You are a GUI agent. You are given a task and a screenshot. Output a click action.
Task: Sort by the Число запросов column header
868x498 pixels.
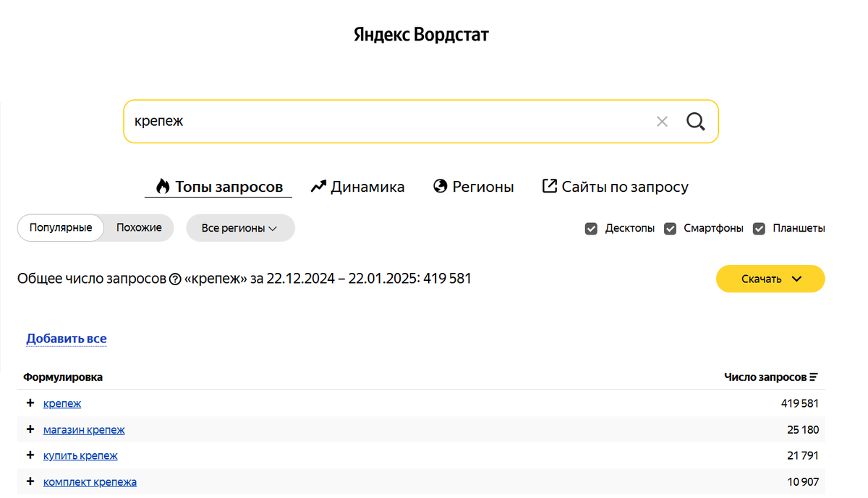point(765,377)
